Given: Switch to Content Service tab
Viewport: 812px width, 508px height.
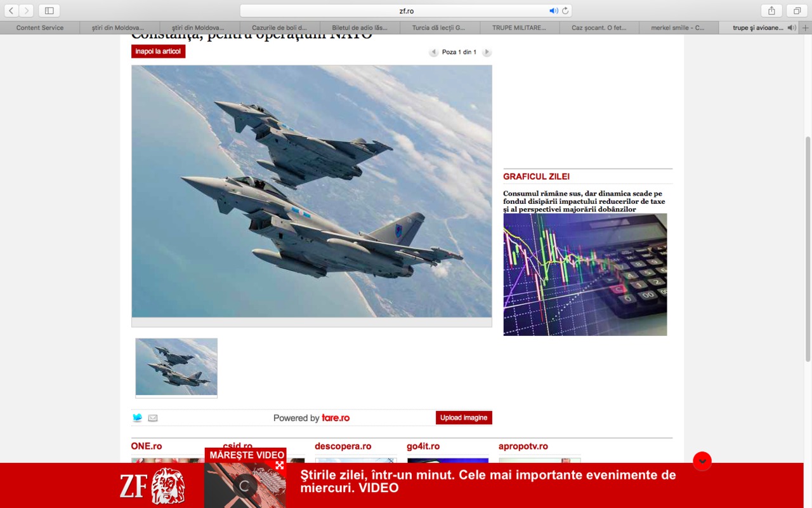Looking at the screenshot, I should [40, 28].
